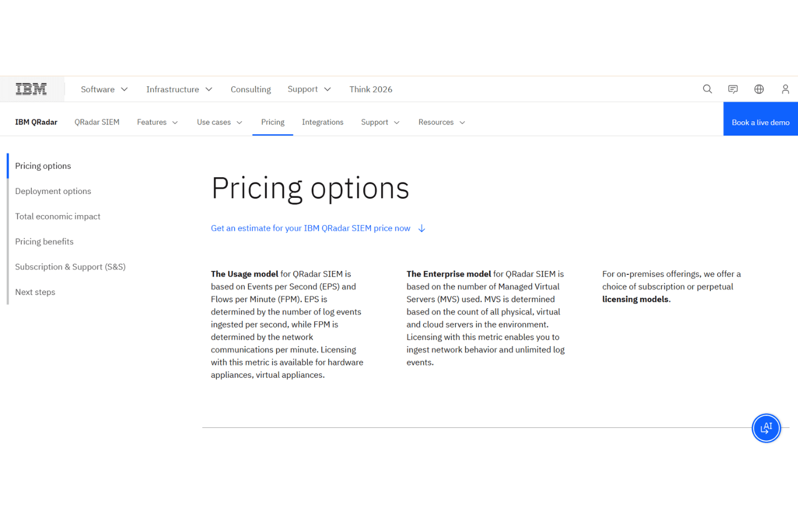Expand the Infrastructure menu
This screenshot has width=798, height=532.
coord(179,89)
